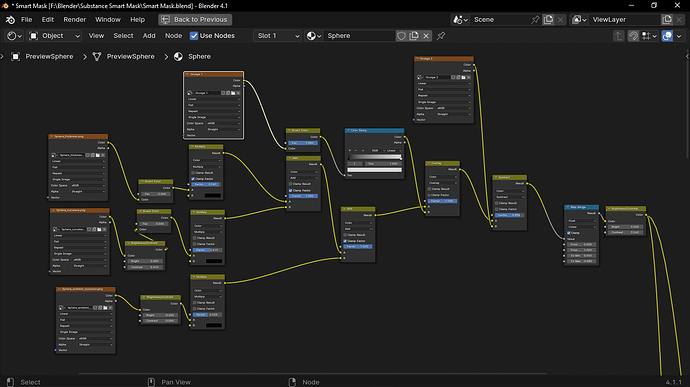This screenshot has height=387, width=690.
Task: Click Color Ramp gradient bar
Action: point(374,156)
